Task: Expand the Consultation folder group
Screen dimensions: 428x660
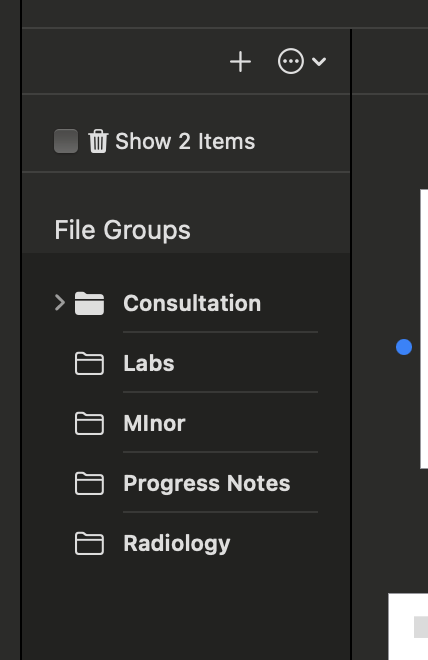Action: [60, 303]
